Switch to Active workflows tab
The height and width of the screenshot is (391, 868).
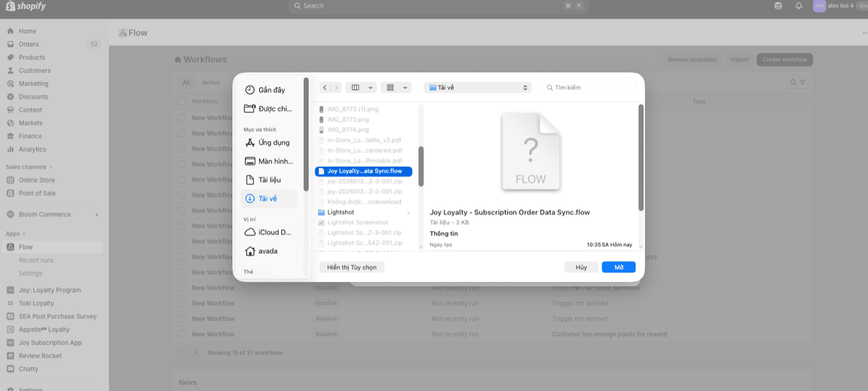coord(211,83)
